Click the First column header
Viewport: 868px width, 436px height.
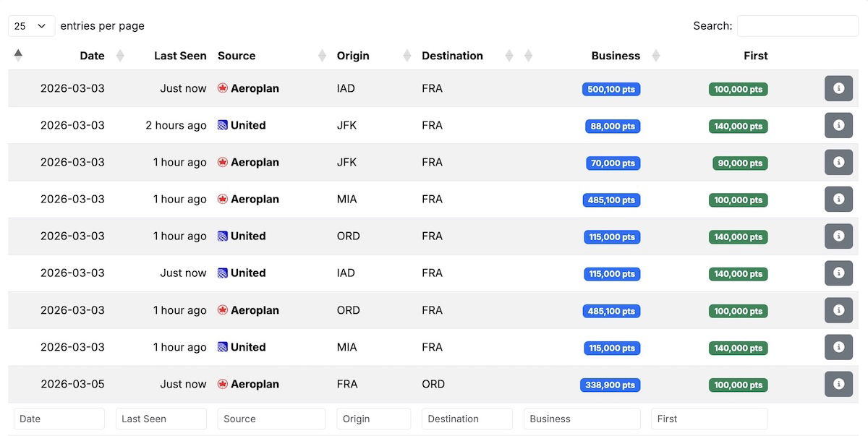pos(755,56)
